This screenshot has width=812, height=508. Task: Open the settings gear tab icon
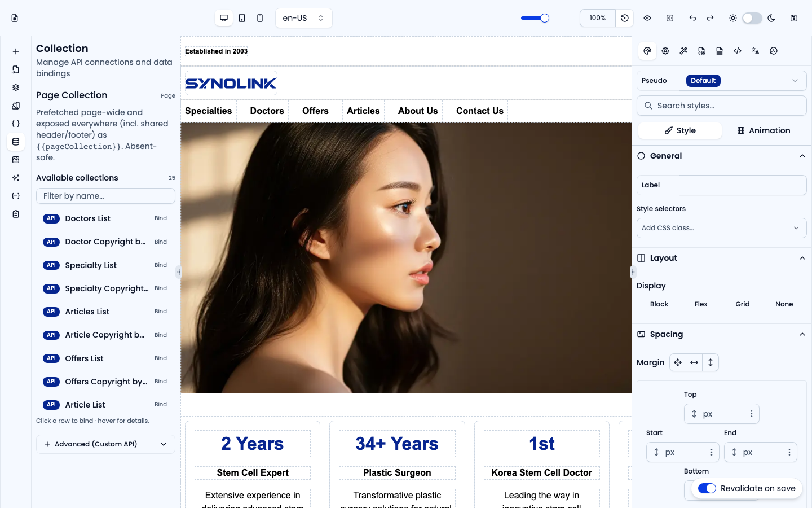[x=665, y=51]
